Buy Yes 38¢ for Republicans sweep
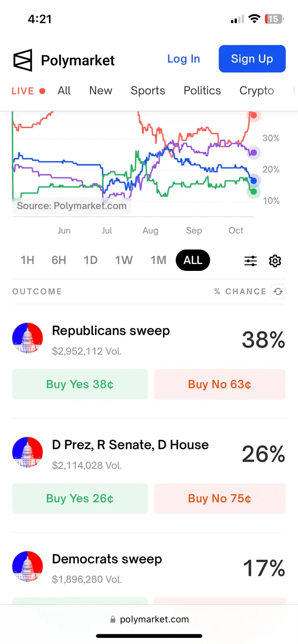Viewport: 298px width, 644px height. click(x=80, y=384)
